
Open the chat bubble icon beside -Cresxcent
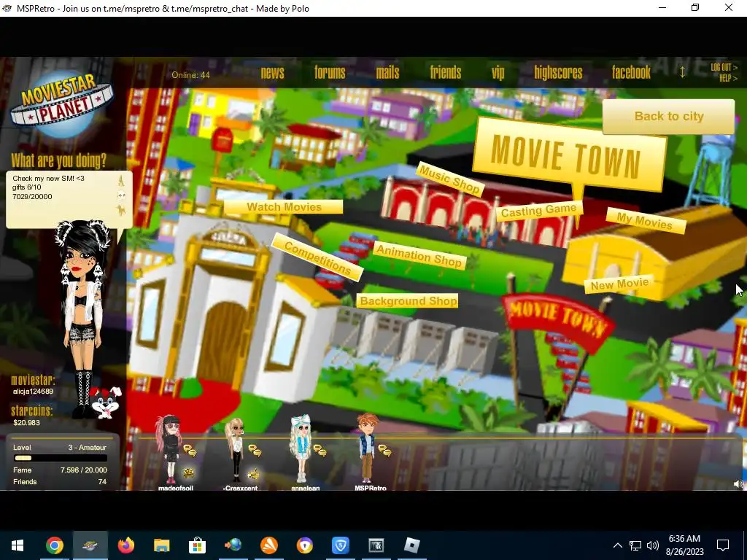[x=255, y=451]
